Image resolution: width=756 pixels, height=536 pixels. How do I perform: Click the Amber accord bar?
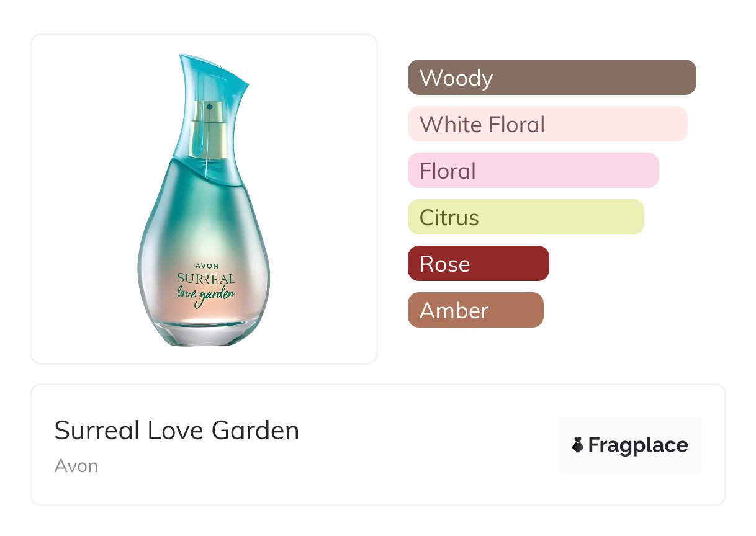(x=475, y=310)
